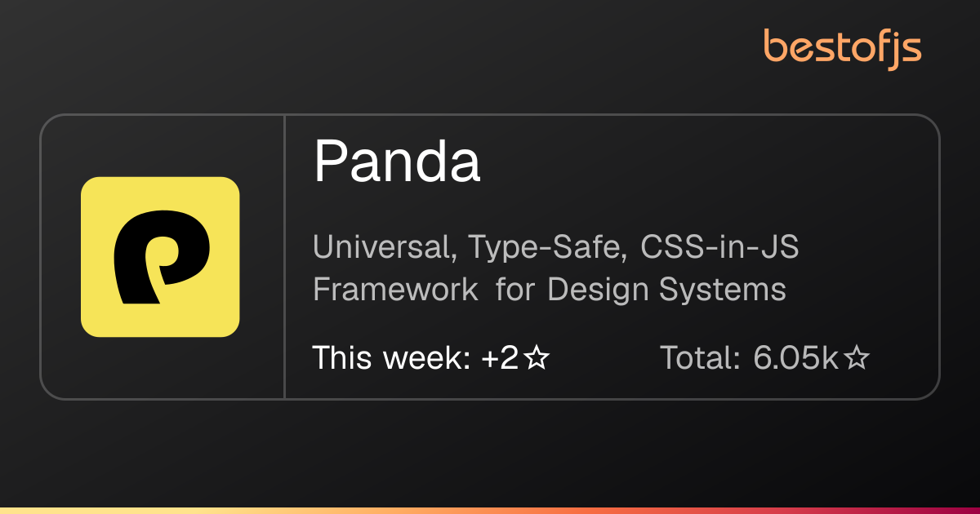Click the orange gradient bar at the bottom
This screenshot has width=980, height=514.
click(x=490, y=511)
